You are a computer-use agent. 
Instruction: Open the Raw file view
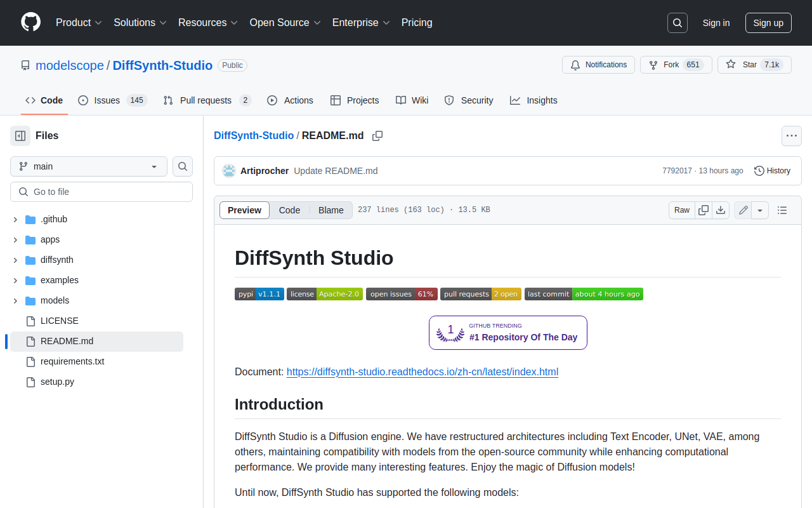point(682,210)
